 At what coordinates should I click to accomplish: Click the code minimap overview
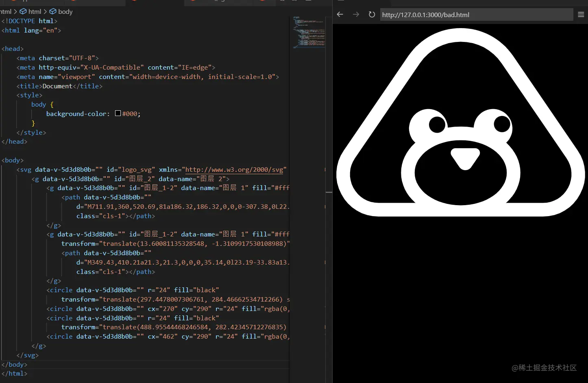click(309, 33)
